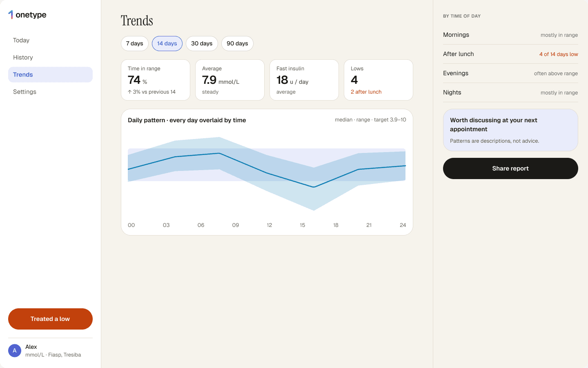Click 'mmol/L · Fiasp, Tresiba' profile details
The image size is (588, 368).
(53, 355)
